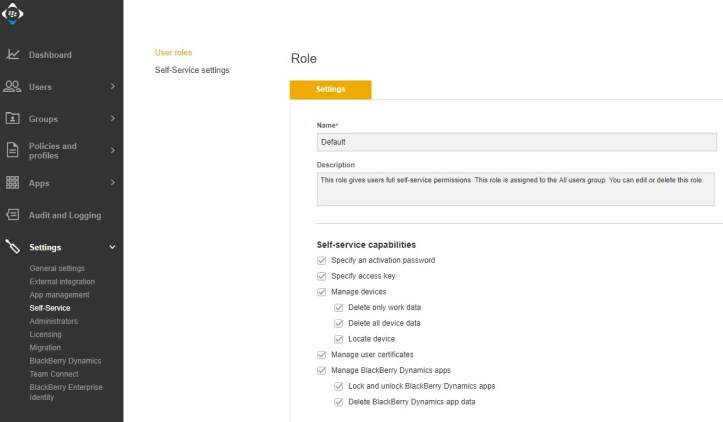Image resolution: width=723 pixels, height=422 pixels.
Task: Toggle Delete all device data checkbox
Action: pyautogui.click(x=338, y=323)
